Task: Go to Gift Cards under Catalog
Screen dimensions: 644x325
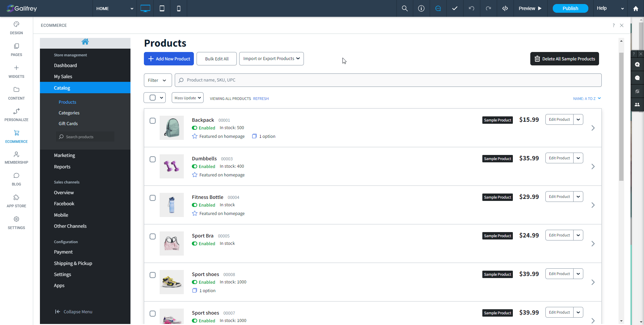Action: (68, 123)
